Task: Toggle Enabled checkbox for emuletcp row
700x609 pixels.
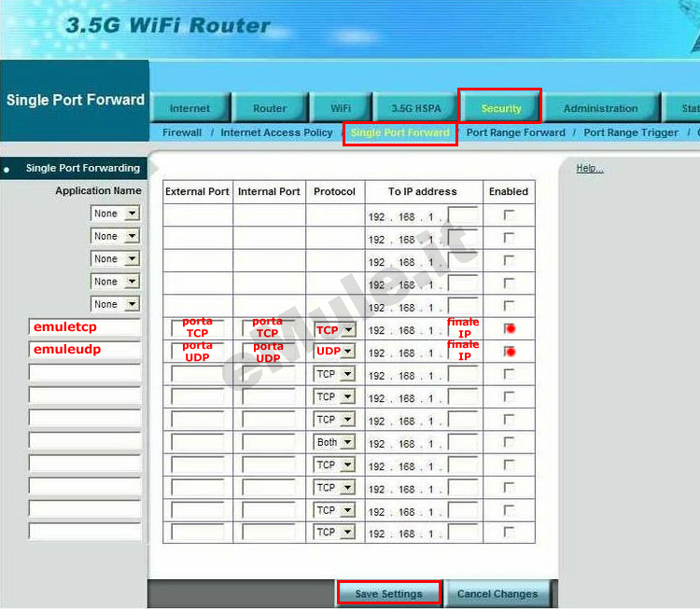Action: [x=509, y=329]
